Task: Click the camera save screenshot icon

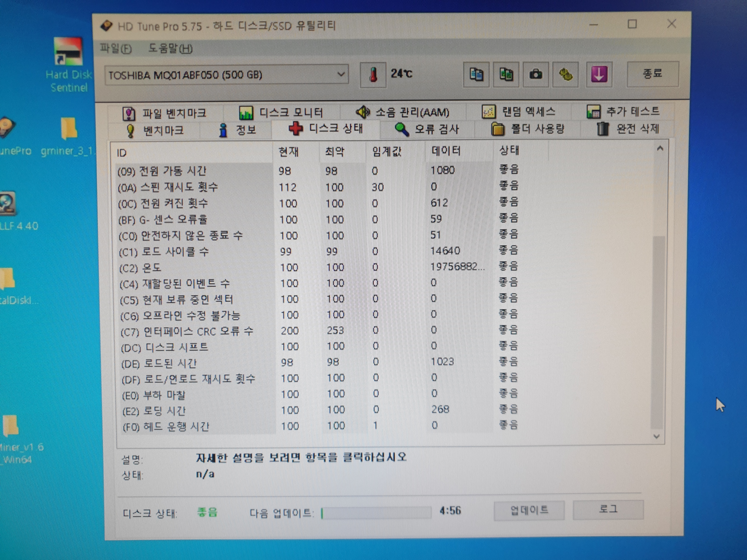Action: 536,74
